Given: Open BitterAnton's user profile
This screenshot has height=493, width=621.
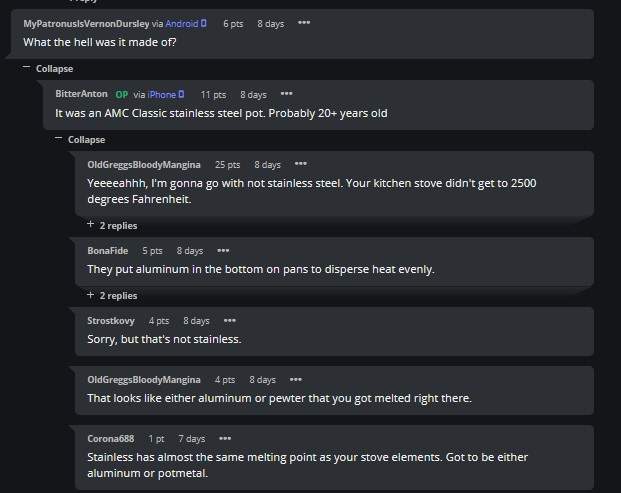Looking at the screenshot, I should point(81,94).
